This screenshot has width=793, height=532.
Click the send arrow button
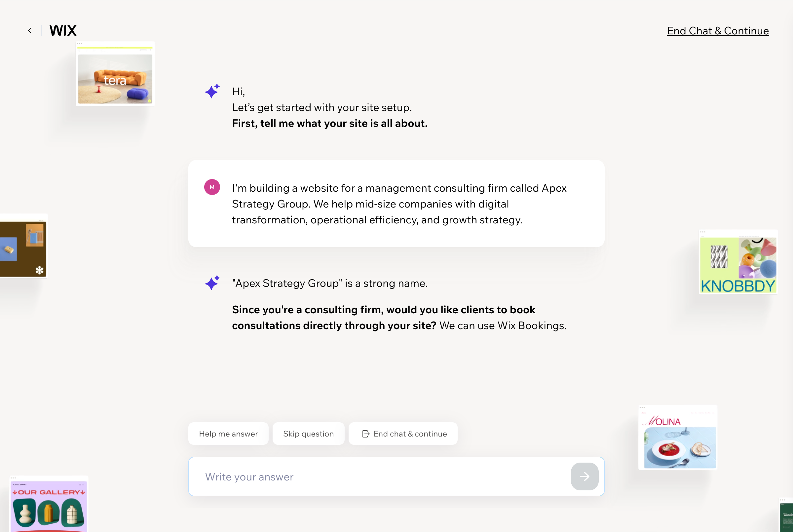click(584, 476)
